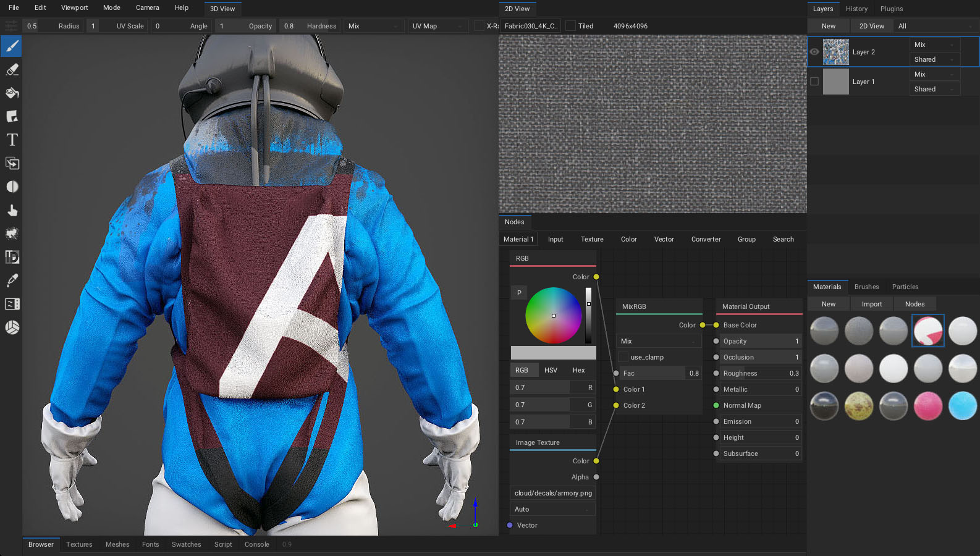Open Image Texture Auto dropdown
Image resolution: width=980 pixels, height=556 pixels.
[552, 509]
